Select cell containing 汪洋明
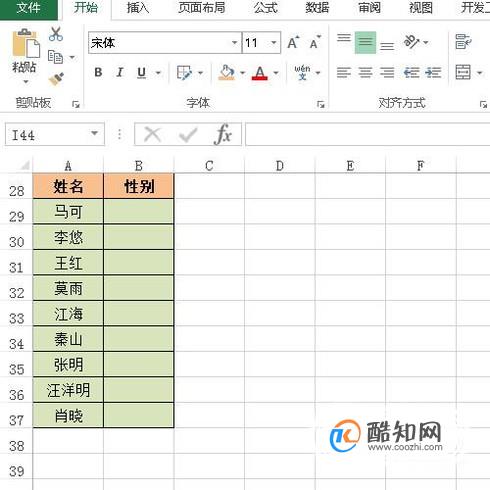Viewport: 490px width, 490px height. 68,390
